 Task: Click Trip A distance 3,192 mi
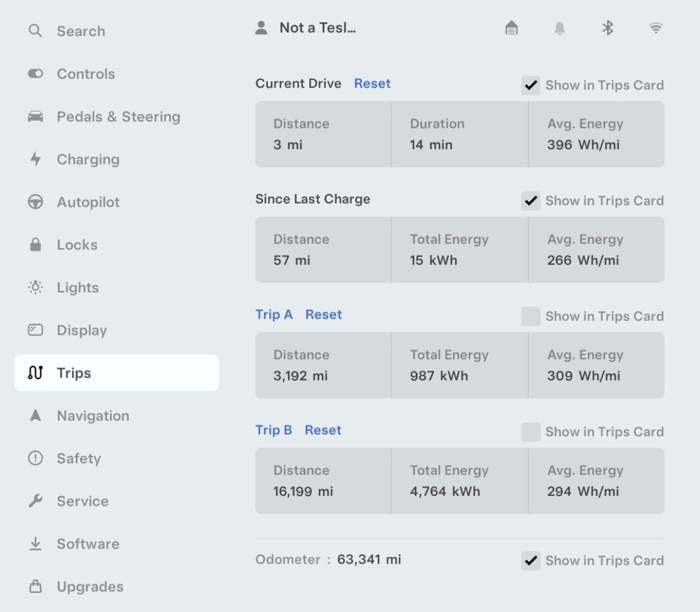tap(300, 376)
